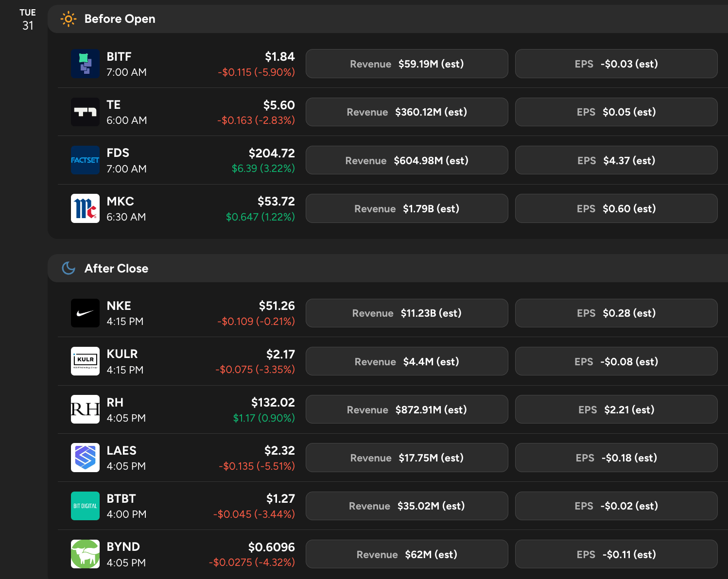
Task: Click LAES change -$0.135 (-5.51%)
Action: [257, 466]
